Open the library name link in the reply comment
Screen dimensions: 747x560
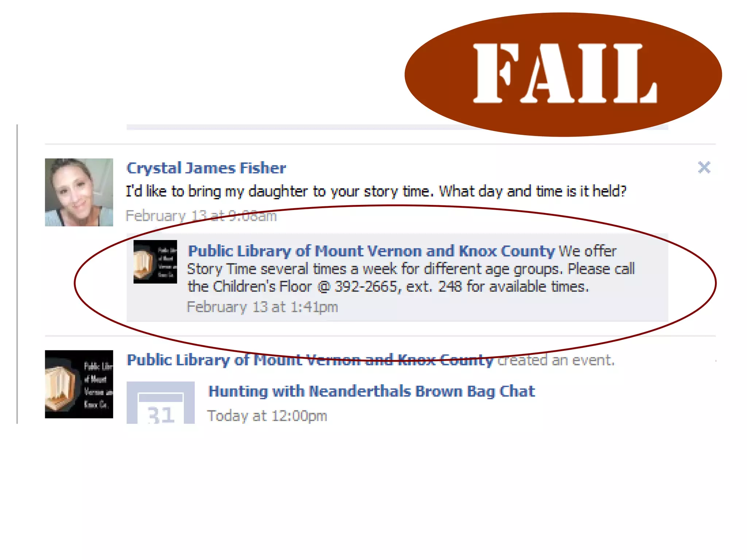point(371,251)
